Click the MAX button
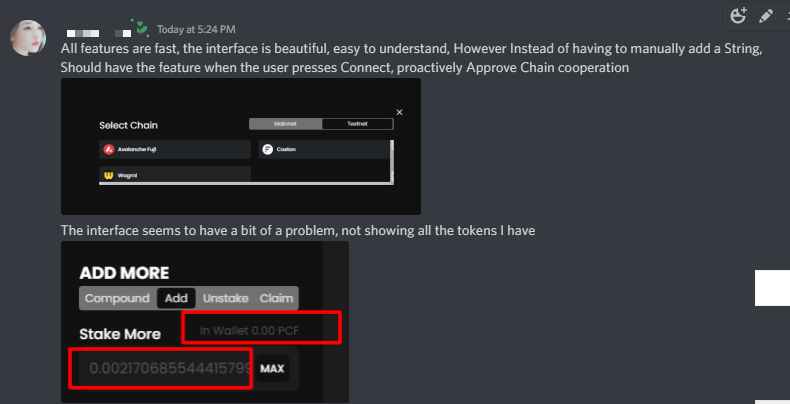 (x=272, y=369)
